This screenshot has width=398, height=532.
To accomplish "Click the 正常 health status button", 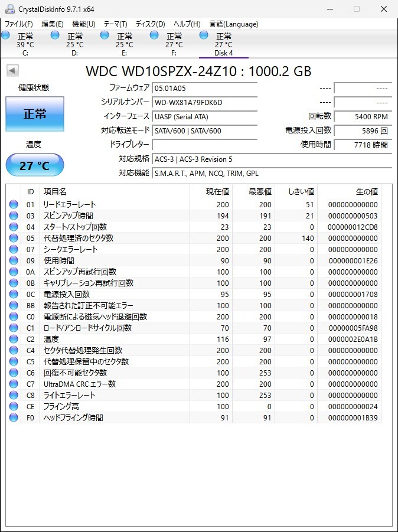I will 35,114.
